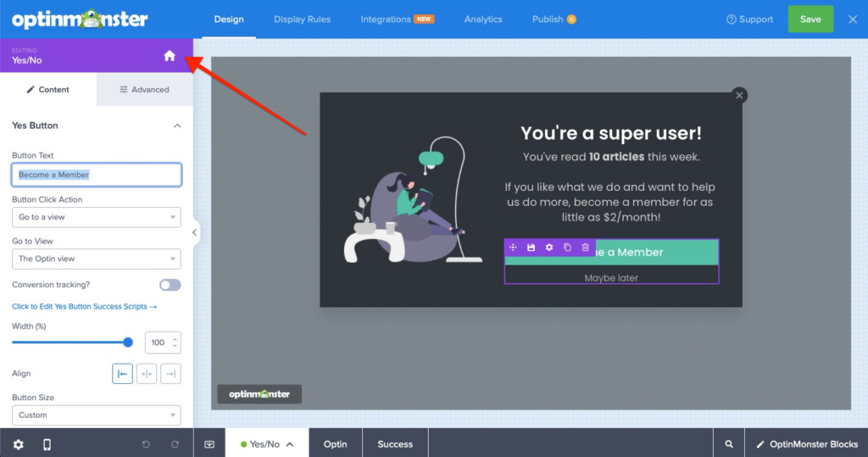868x457 pixels.
Task: Click the undo arrow icon
Action: pos(146,444)
